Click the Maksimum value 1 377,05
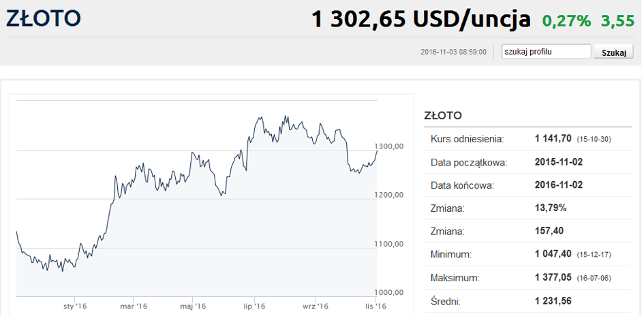Image resolution: width=644 pixels, height=316 pixels. 553,278
